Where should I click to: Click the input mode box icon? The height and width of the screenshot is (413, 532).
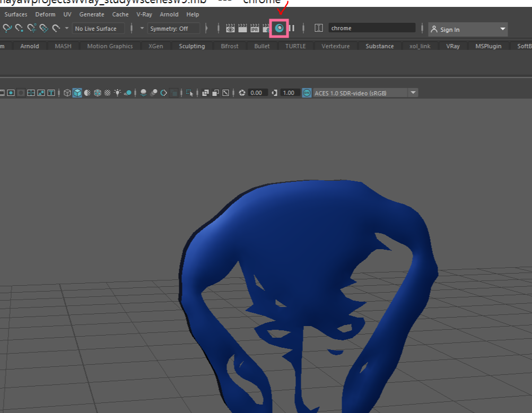point(319,28)
